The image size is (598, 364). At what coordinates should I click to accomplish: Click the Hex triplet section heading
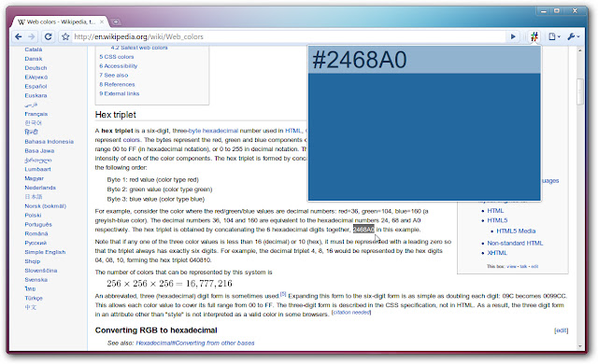click(116, 115)
